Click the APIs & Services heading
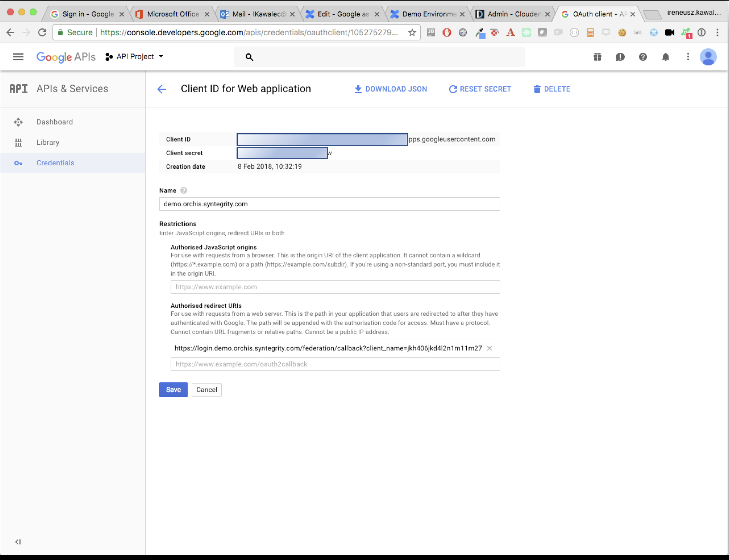The image size is (729, 560). [x=72, y=89]
